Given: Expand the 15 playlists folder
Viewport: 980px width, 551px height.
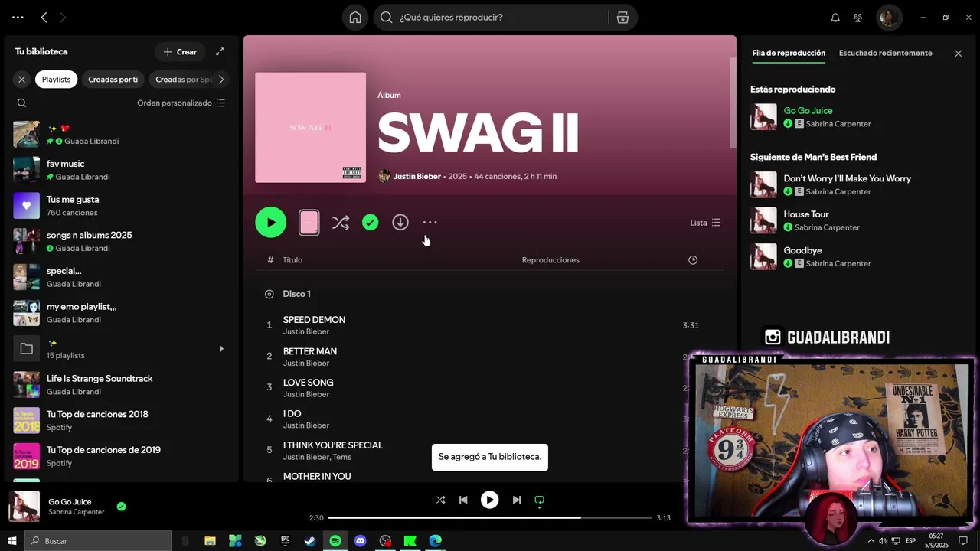Looking at the screenshot, I should pos(221,349).
